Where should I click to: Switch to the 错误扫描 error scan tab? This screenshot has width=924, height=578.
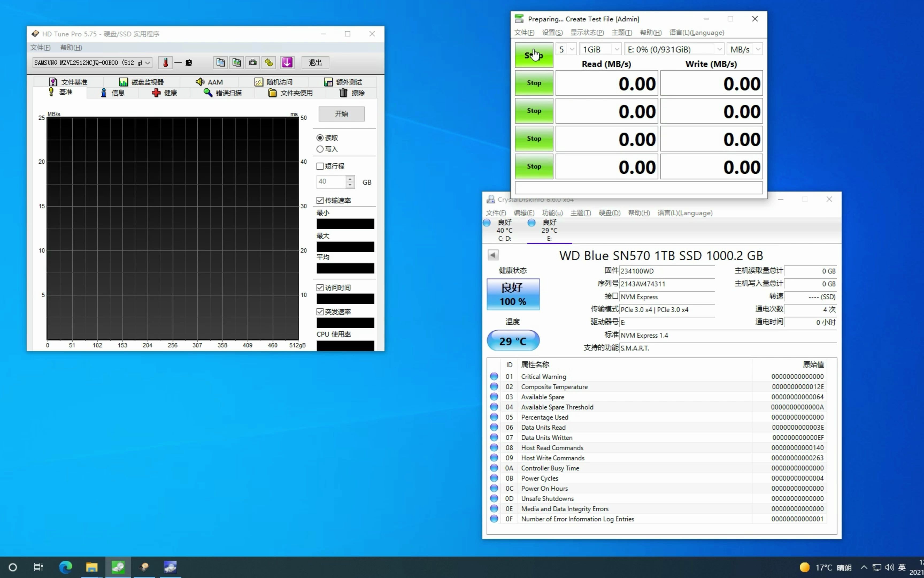pos(223,93)
